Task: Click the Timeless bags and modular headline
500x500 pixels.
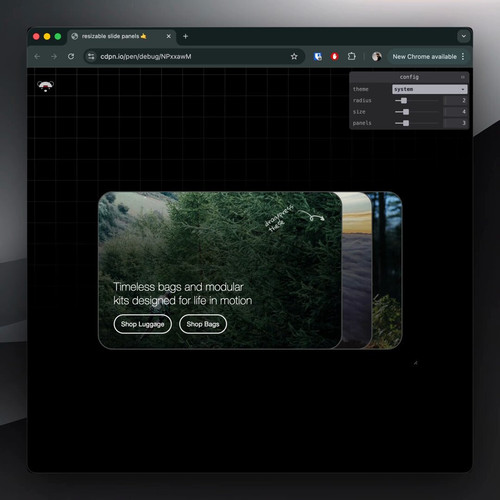Action: 183,294
